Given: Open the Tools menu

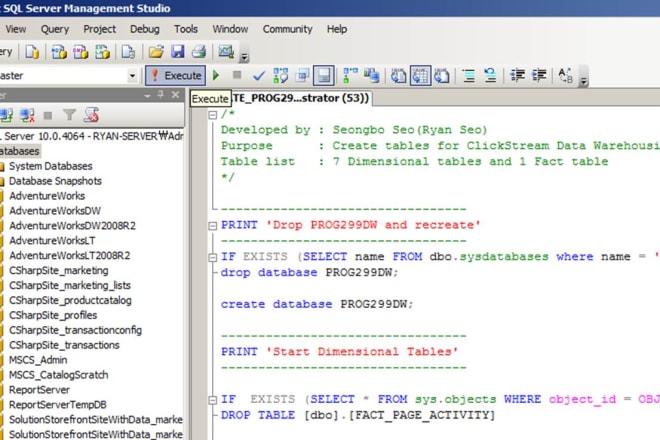Looking at the screenshot, I should click(x=186, y=29).
